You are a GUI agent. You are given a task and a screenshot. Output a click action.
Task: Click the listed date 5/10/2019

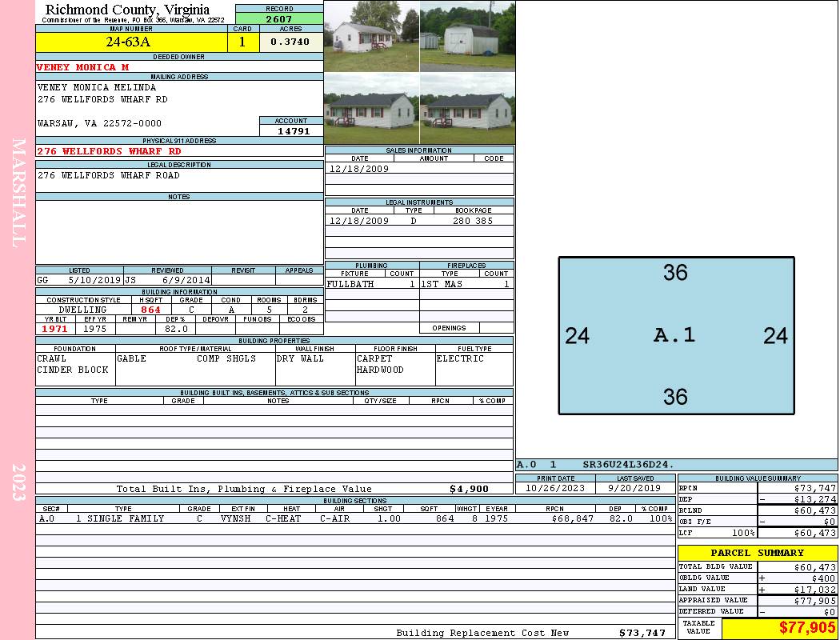coord(94,280)
